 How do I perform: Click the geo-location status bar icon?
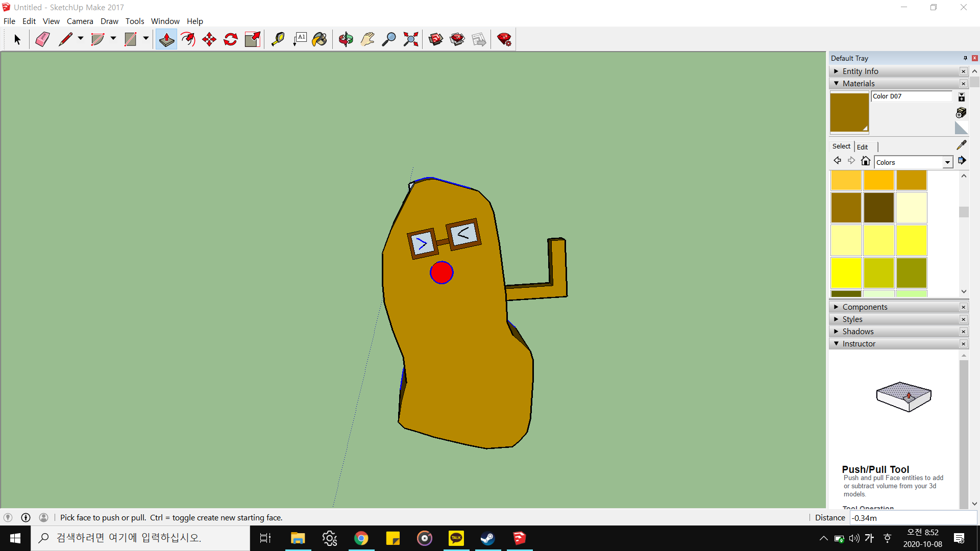(x=8, y=517)
